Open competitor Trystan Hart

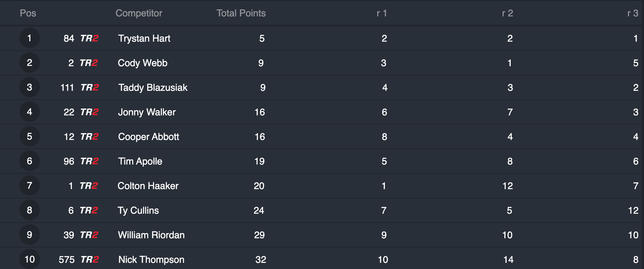(144, 38)
